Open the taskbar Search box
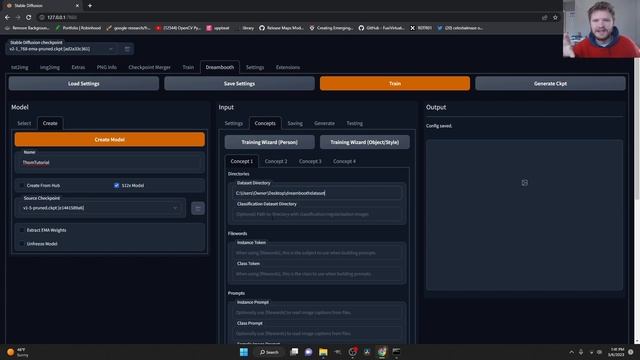Viewport: 640px width, 360px height. click(269, 352)
